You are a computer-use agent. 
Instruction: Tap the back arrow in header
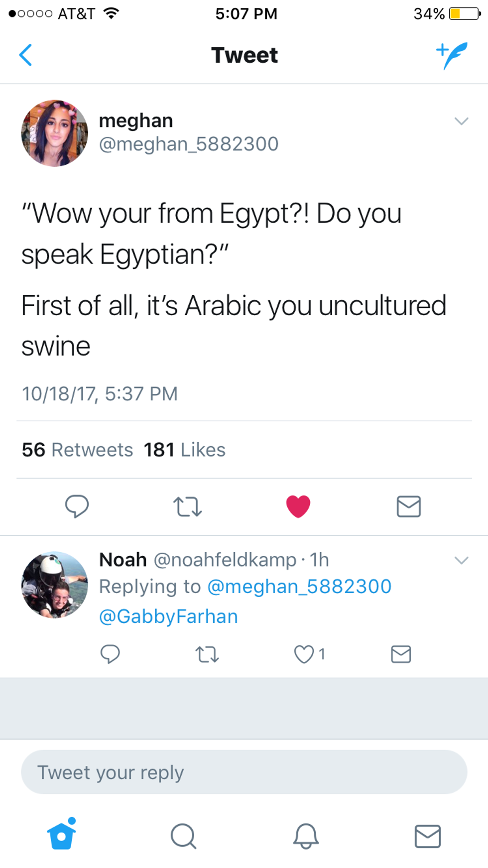(26, 55)
